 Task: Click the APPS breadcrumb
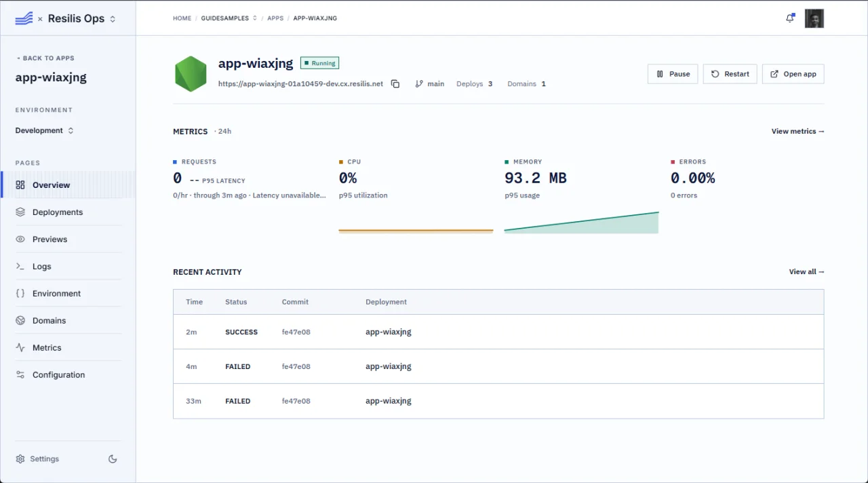(275, 18)
